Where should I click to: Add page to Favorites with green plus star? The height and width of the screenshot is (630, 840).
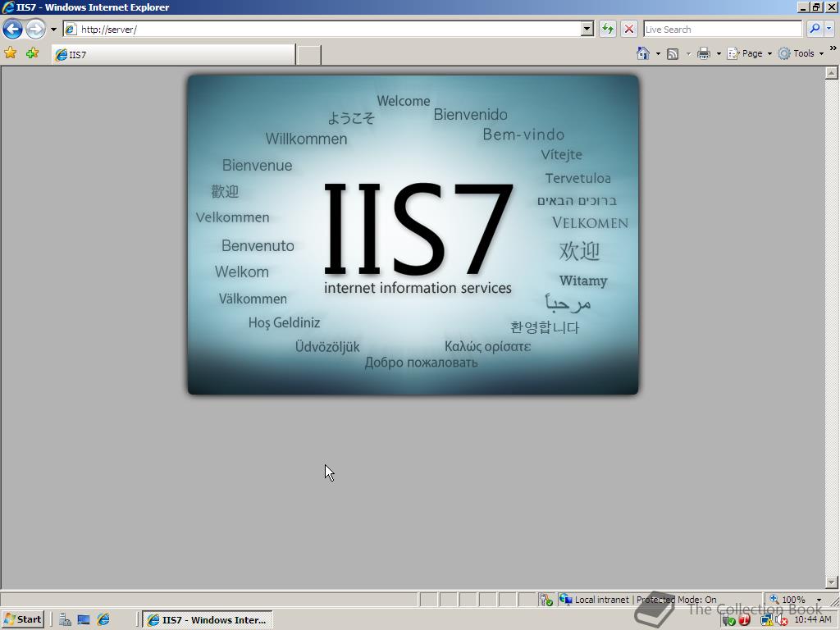point(32,52)
